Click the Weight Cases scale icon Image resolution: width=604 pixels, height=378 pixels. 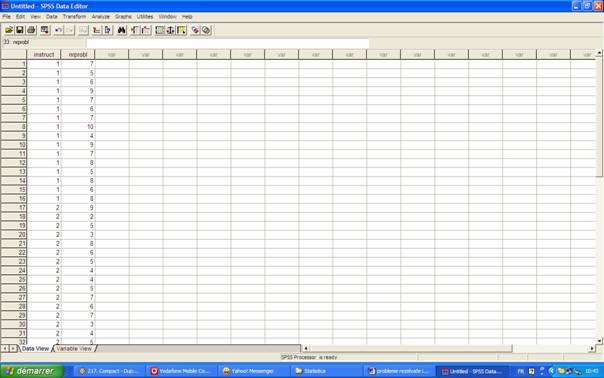click(170, 30)
